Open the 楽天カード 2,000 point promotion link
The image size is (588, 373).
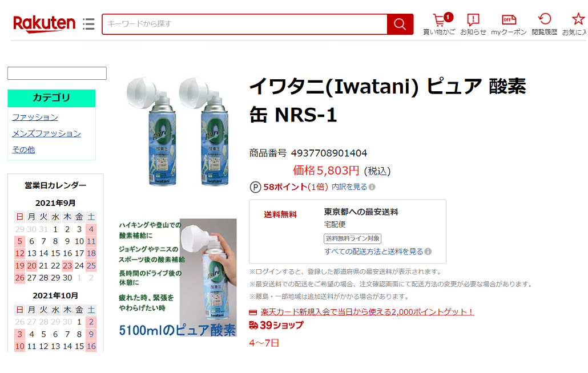point(368,312)
